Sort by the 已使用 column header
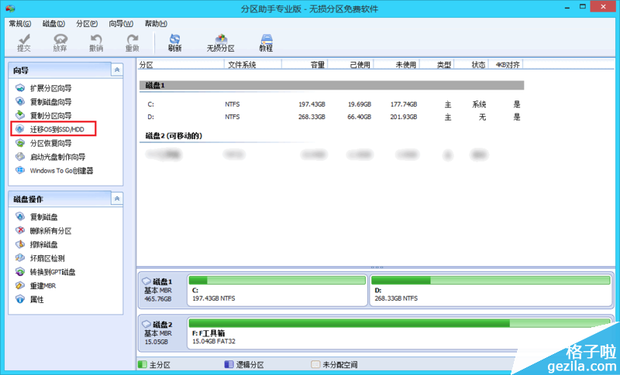 tap(351, 64)
